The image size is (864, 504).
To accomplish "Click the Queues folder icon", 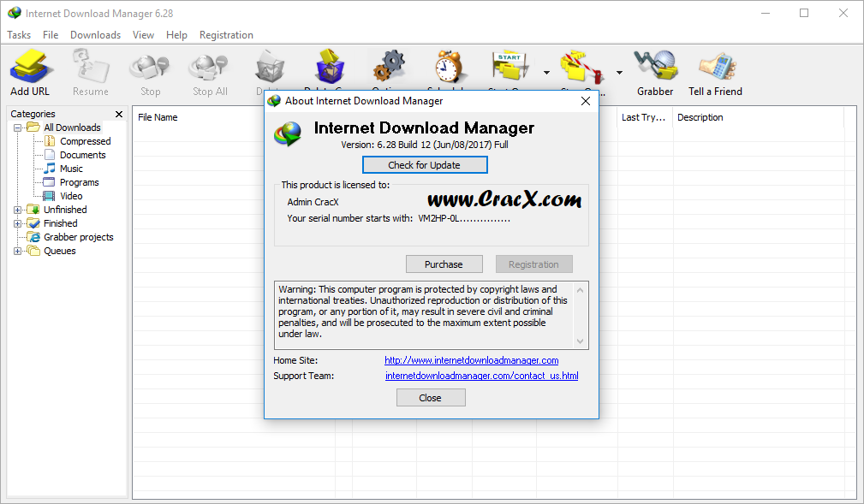I will (33, 251).
